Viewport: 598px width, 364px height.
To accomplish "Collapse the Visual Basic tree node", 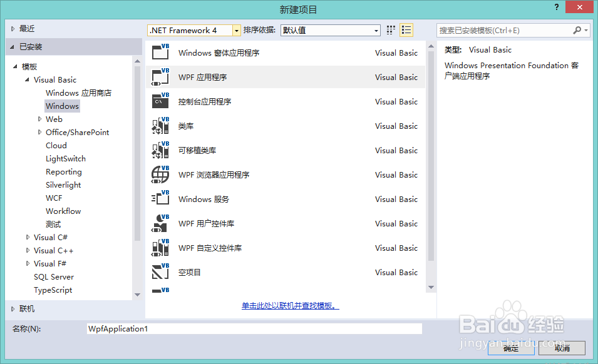I will 27,80.
